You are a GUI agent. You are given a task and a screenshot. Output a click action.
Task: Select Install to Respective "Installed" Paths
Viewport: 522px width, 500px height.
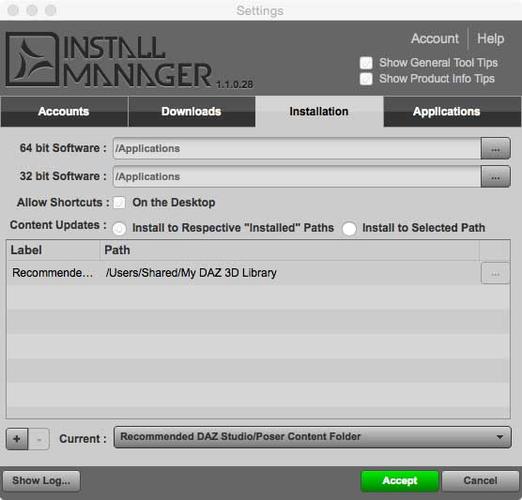[119, 229]
